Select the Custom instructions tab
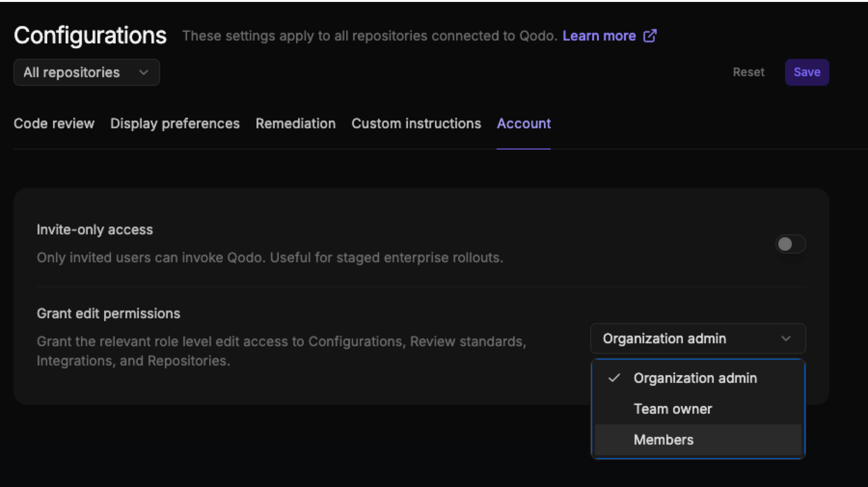 416,123
